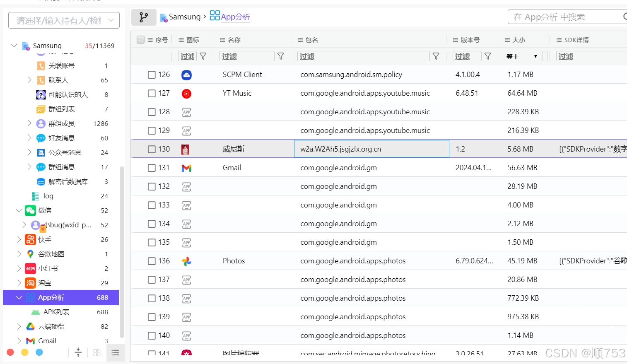Viewport: 627px width, 364px height.
Task: Click the YT Music app icon
Action: pos(186,94)
